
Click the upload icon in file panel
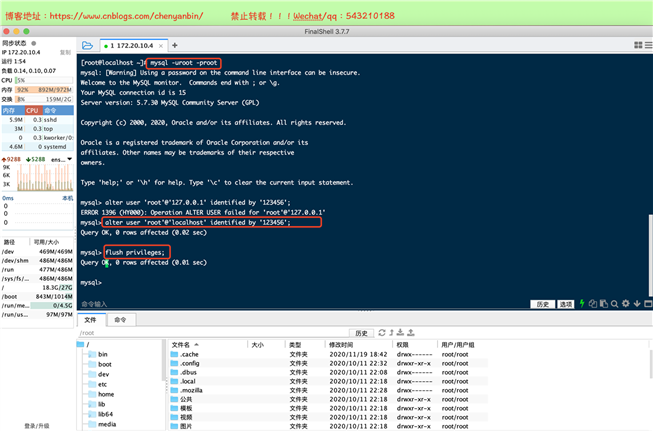pos(411,332)
